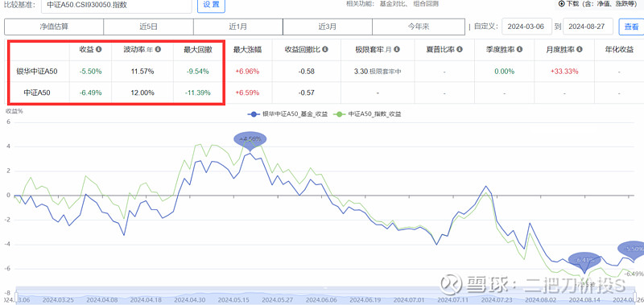Open info icon next to 收益 header
Image resolution: width=644 pixels, height=305 pixels.
tap(98, 49)
